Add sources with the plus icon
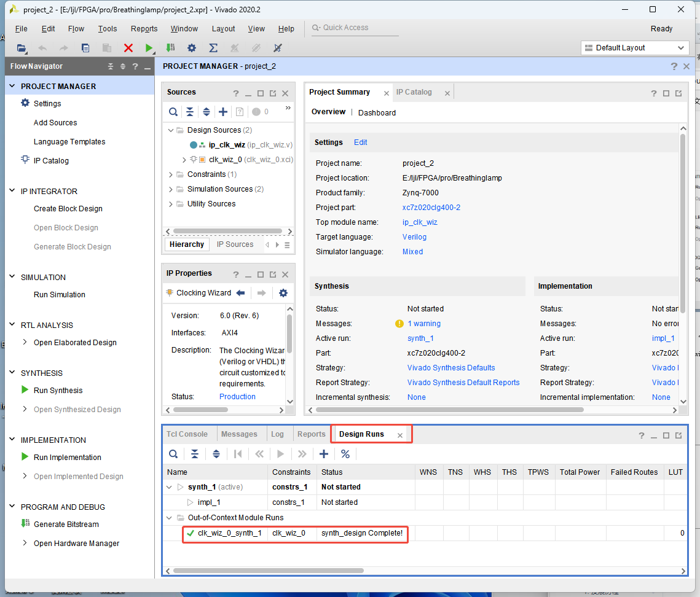 222,112
